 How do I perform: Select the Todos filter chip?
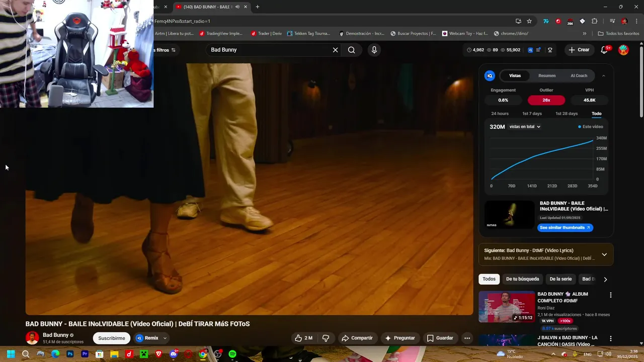[x=489, y=279]
